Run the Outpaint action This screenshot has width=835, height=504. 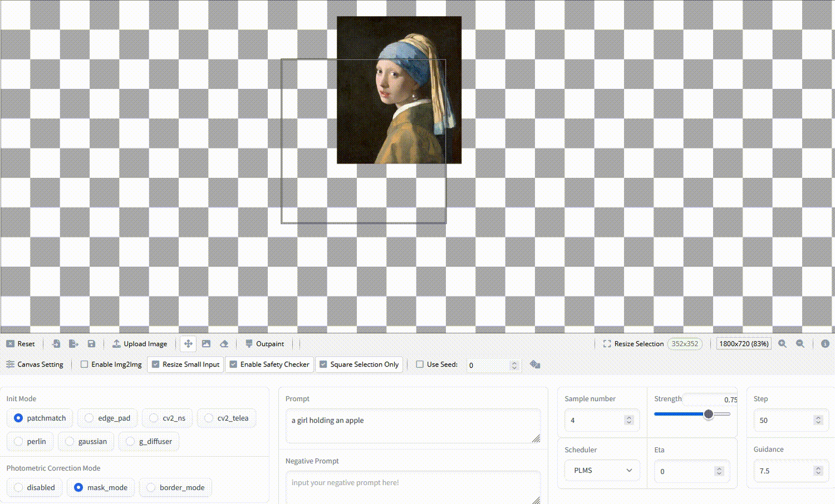[265, 344]
